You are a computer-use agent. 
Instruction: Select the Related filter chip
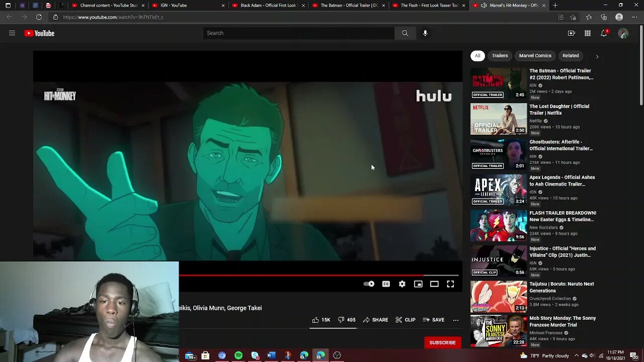coord(571,56)
